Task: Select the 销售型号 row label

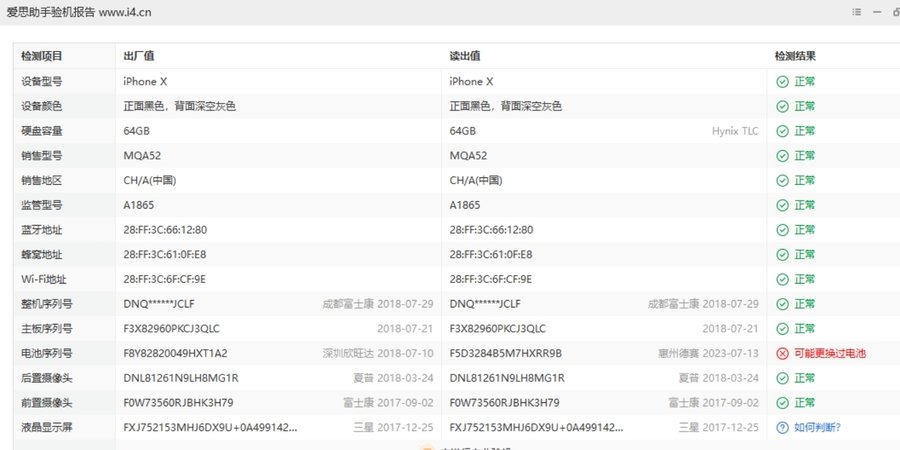Action: [42, 156]
